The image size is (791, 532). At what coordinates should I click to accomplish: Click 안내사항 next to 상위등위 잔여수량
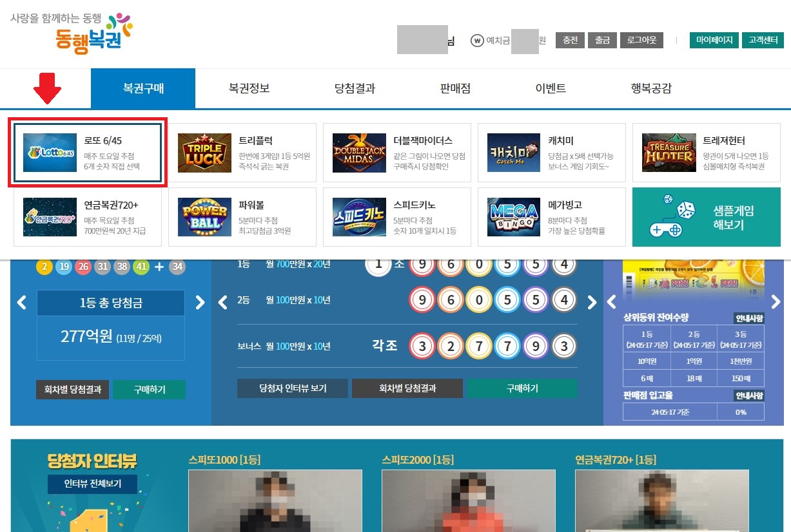click(749, 318)
